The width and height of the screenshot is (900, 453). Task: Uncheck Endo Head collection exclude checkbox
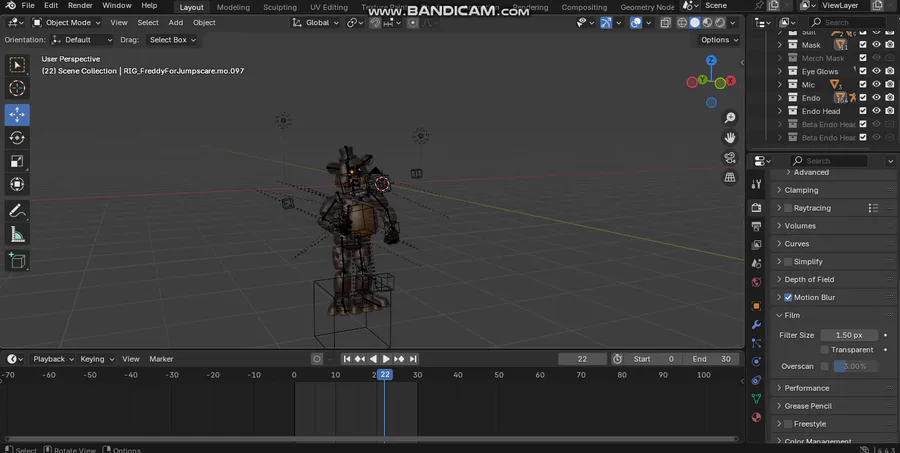(863, 111)
